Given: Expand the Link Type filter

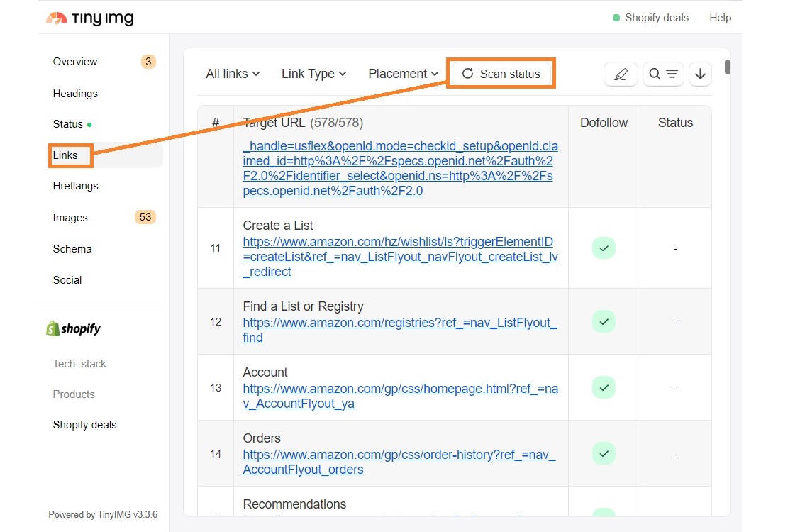Looking at the screenshot, I should click(313, 73).
